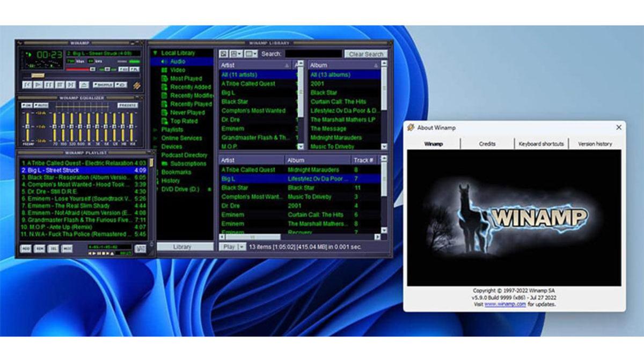Image resolution: width=644 pixels, height=362 pixels.
Task: Toggle the equalizer ON switch
Action: (27, 105)
